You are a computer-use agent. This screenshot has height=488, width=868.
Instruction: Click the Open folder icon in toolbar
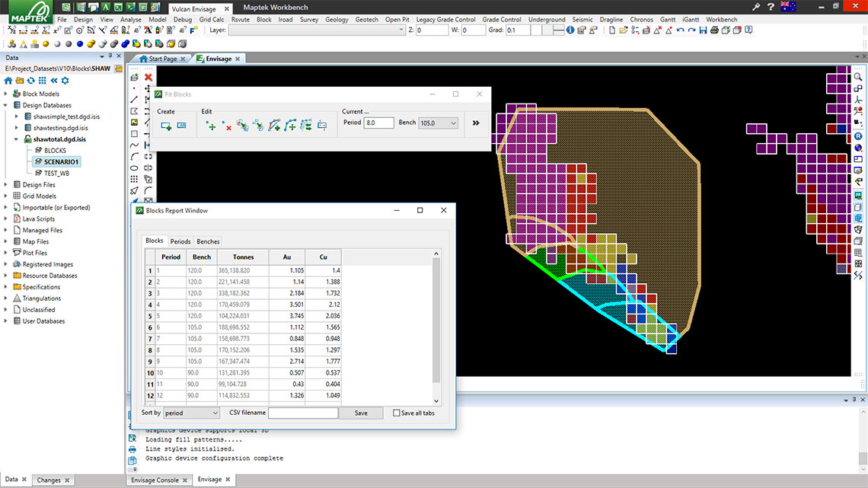(x=624, y=30)
